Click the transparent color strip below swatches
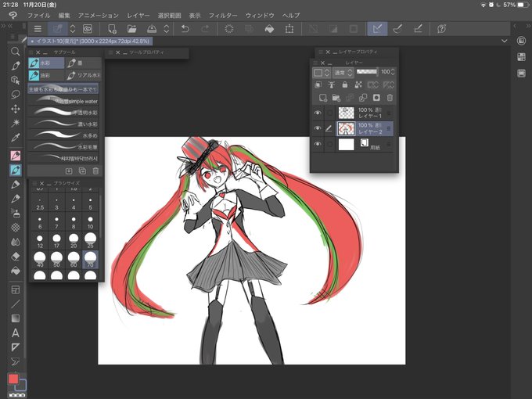The width and height of the screenshot is (532, 399). [x=17, y=395]
